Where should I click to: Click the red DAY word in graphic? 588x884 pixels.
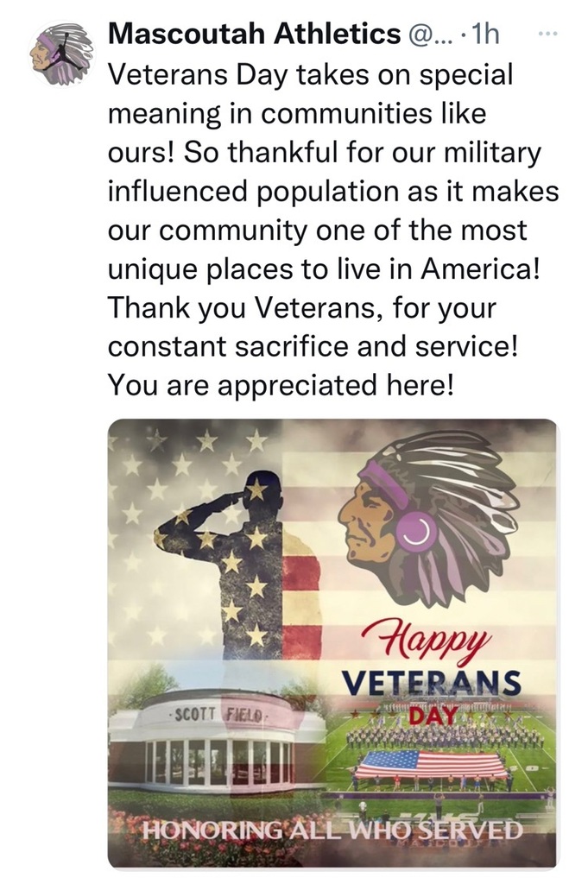tap(433, 716)
